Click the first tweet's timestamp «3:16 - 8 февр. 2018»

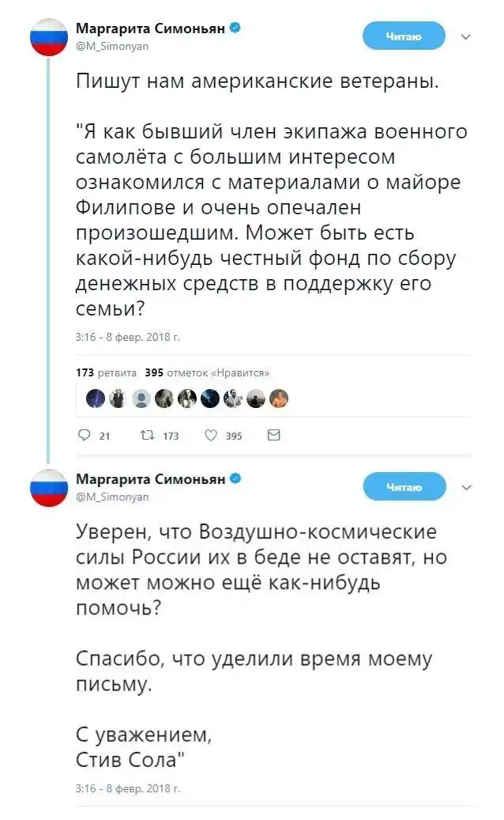[128, 337]
